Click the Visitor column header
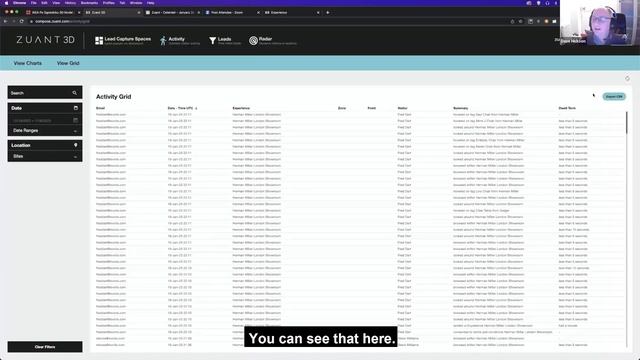The height and width of the screenshot is (360, 640). 402,108
